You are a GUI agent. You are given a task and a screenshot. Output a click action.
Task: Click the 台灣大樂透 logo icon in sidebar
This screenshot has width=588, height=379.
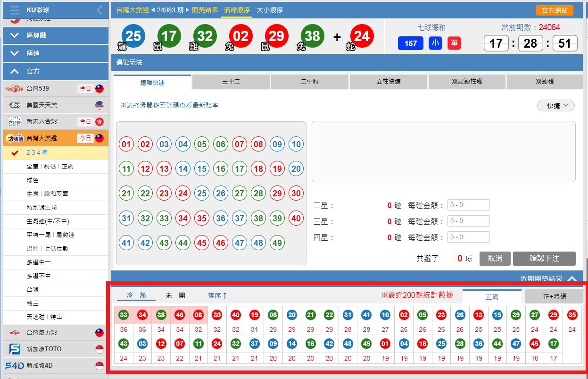(x=14, y=138)
